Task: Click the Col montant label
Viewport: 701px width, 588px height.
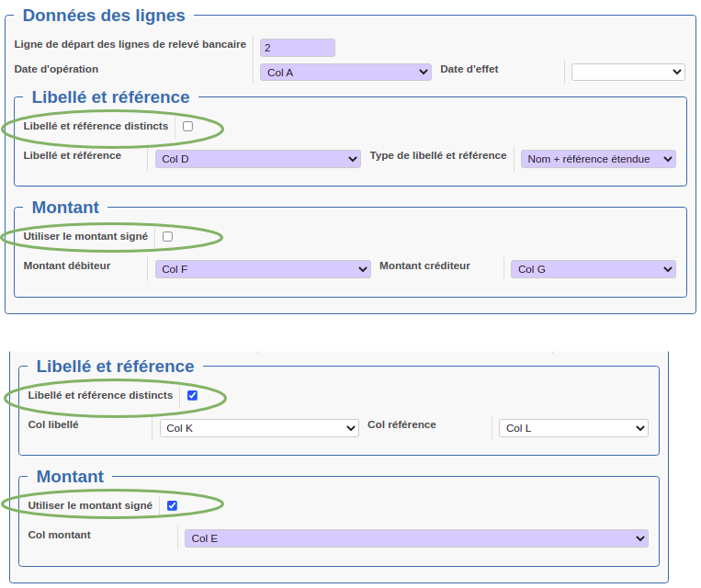Action: 60,535
